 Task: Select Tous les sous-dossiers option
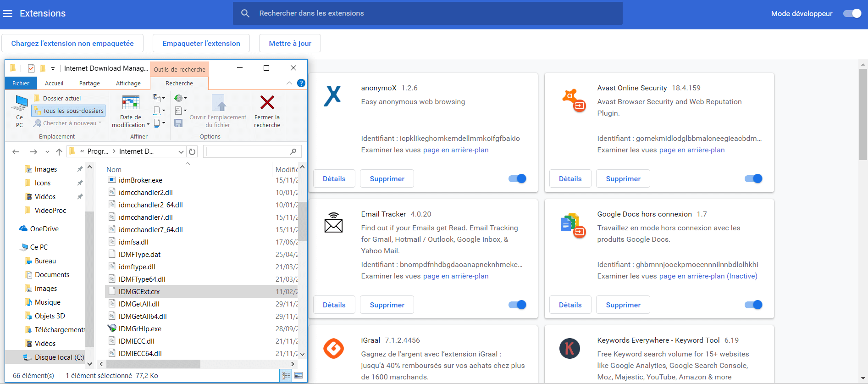[x=68, y=111]
